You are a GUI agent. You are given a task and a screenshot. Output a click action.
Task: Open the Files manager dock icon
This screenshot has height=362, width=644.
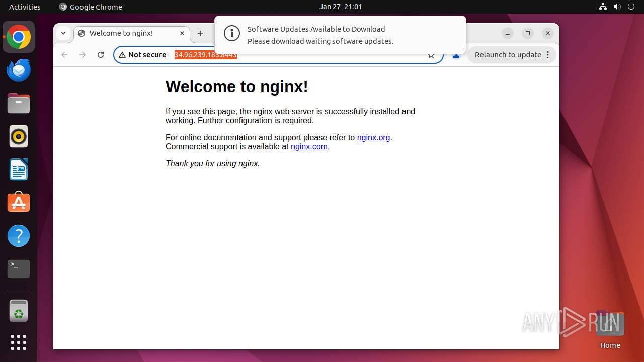(x=19, y=104)
